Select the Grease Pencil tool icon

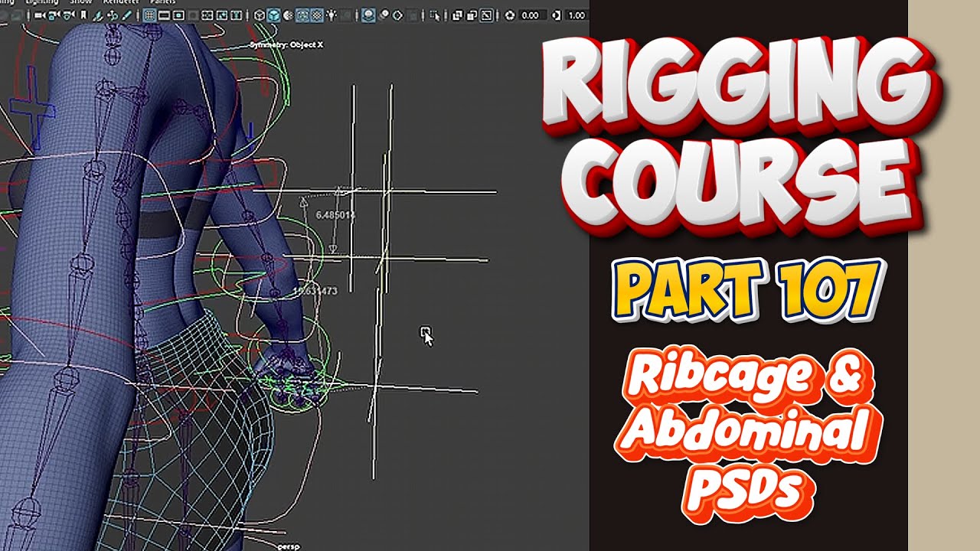[x=126, y=15]
